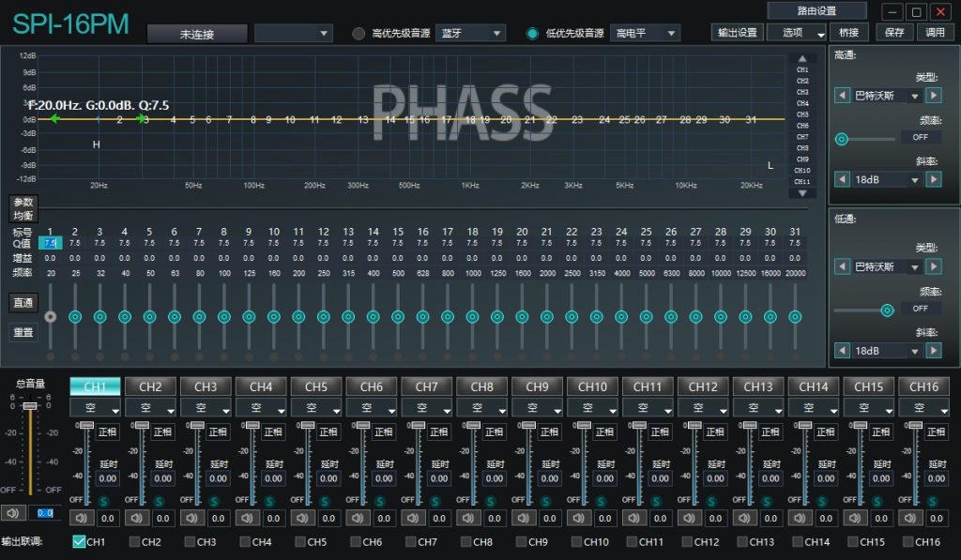Click the band 1 Q值 field showing 7.5
The image size is (961, 560).
51,243
